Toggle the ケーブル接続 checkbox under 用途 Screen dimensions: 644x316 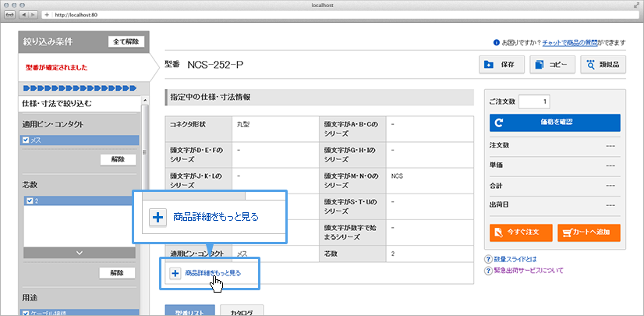point(27,312)
